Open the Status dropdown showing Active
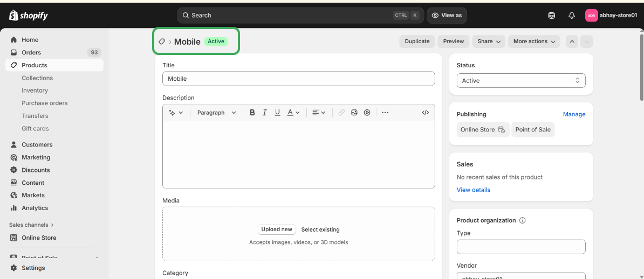Viewport: 644px width, 279px height. point(520,81)
